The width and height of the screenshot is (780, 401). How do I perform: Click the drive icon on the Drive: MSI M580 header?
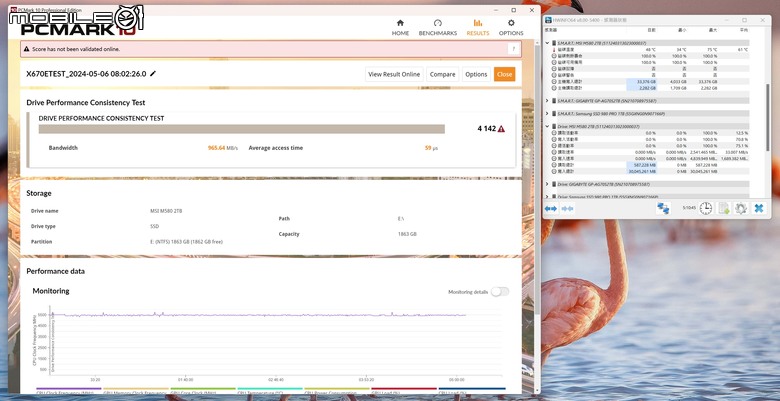pos(554,126)
